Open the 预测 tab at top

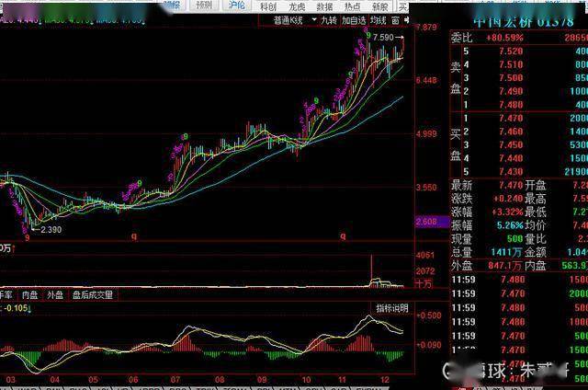(x=203, y=6)
